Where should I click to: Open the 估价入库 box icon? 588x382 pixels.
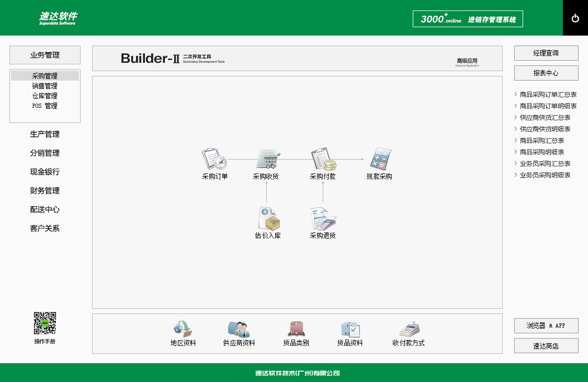tap(268, 218)
